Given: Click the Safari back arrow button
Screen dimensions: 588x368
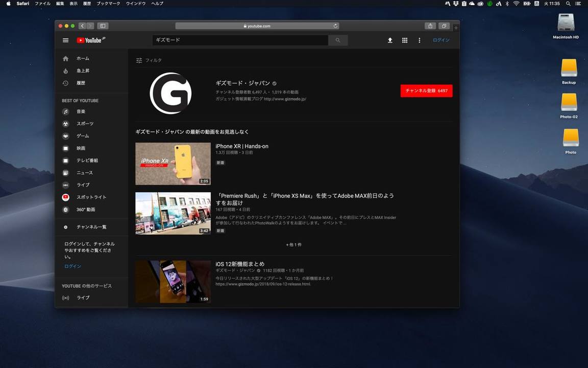Looking at the screenshot, I should point(83,26).
